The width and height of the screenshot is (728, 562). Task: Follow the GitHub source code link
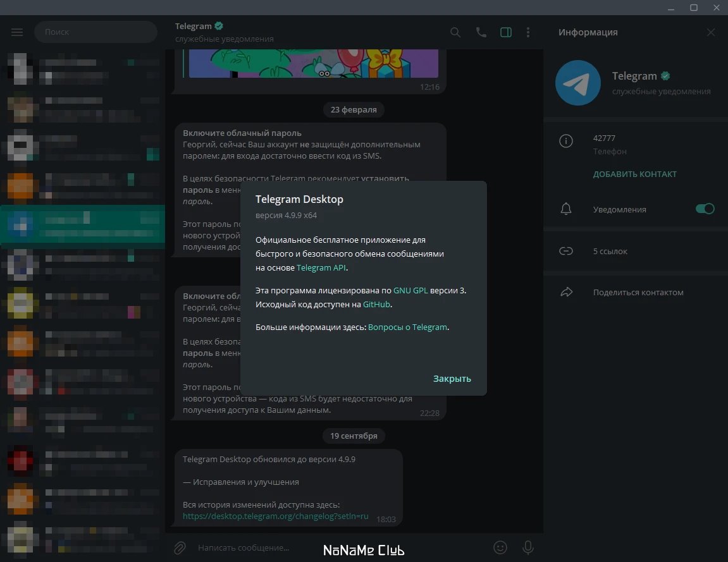click(376, 304)
